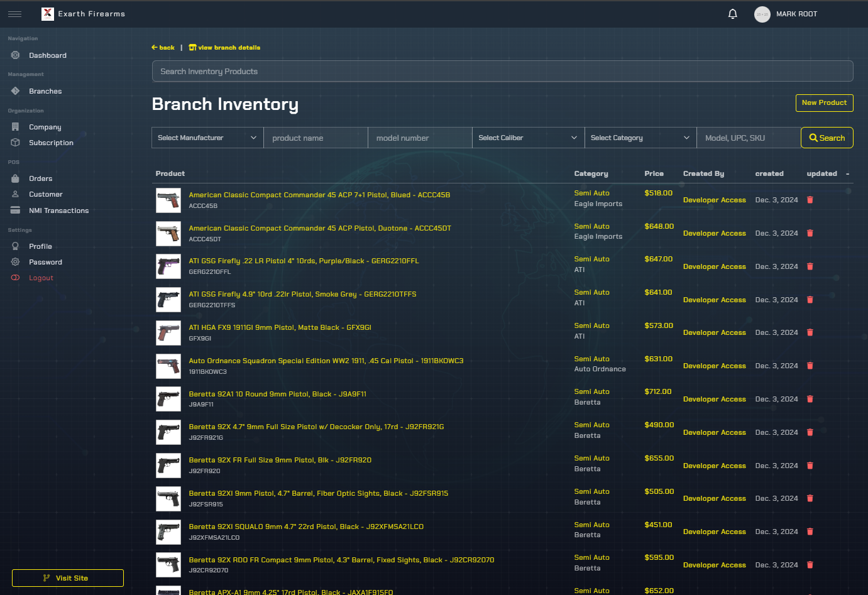Click the New Product button
The height and width of the screenshot is (595, 868).
[824, 103]
